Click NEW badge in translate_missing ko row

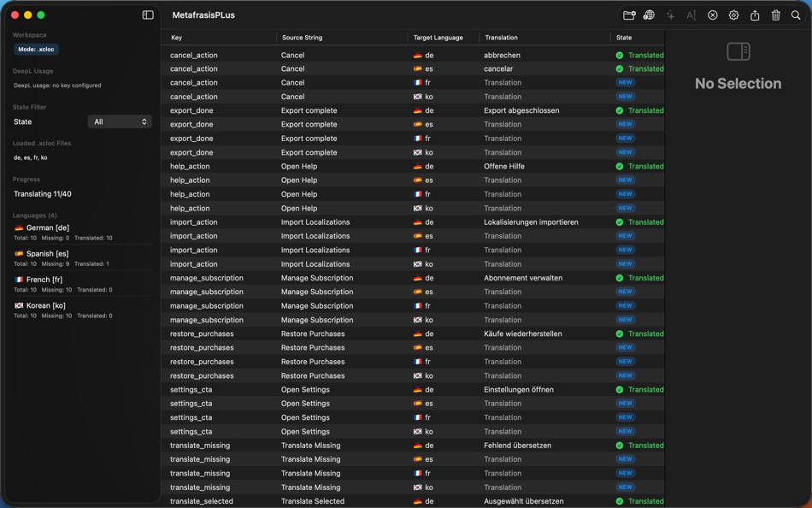tap(625, 487)
